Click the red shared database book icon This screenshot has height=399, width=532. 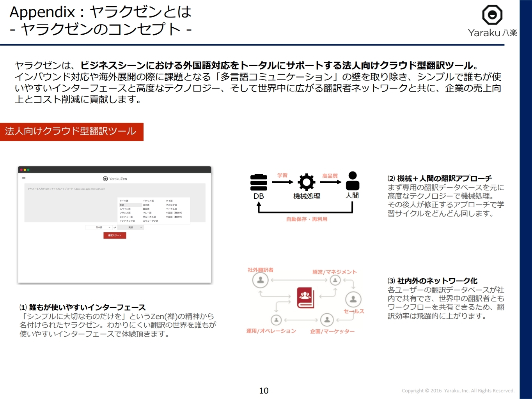click(305, 298)
